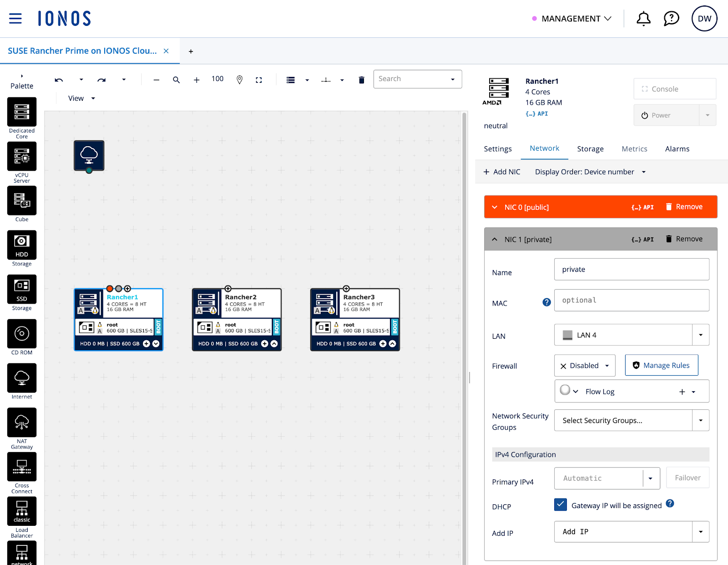Click the LAN 4 gray color swatch

567,335
